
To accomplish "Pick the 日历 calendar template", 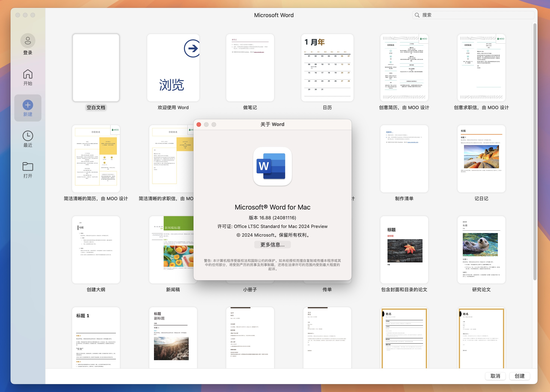I will 327,68.
